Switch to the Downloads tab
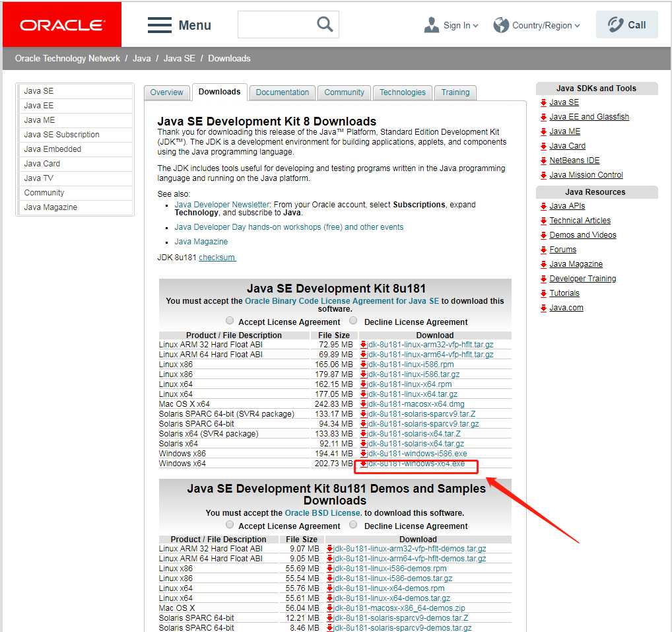The width and height of the screenshot is (672, 632). (219, 92)
